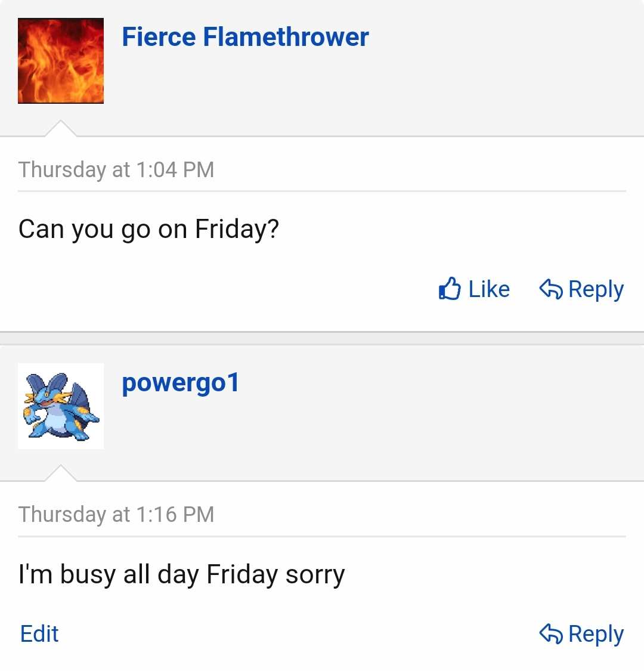Viewport: 644px width, 671px height.
Task: Edit the "I'm busy all day Friday" post
Action: [x=39, y=634]
